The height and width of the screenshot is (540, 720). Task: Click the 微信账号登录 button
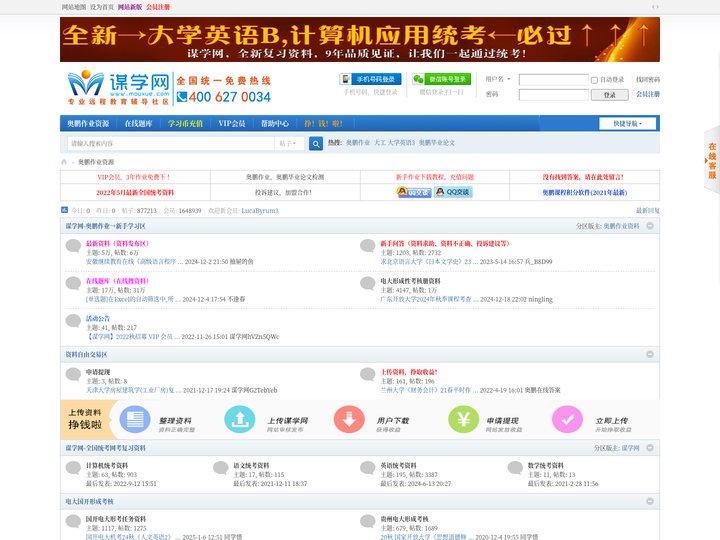[x=441, y=79]
